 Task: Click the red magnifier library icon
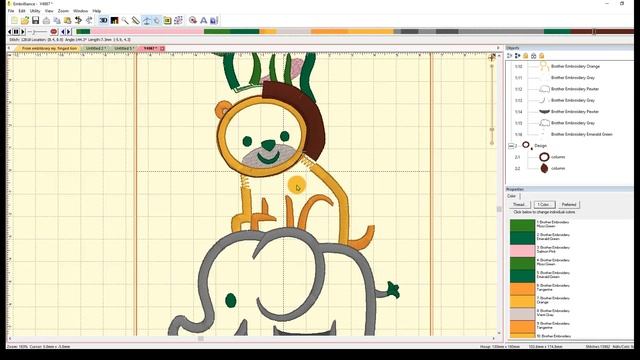[x=193, y=20]
